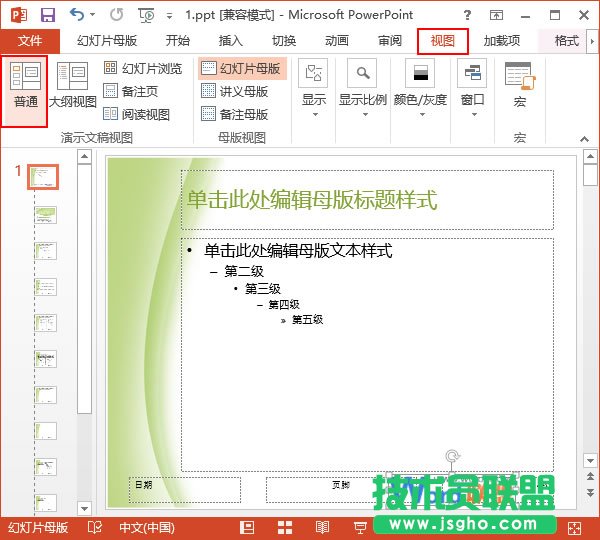Open the 动画 animations tab
This screenshot has width=600, height=540.
point(337,41)
